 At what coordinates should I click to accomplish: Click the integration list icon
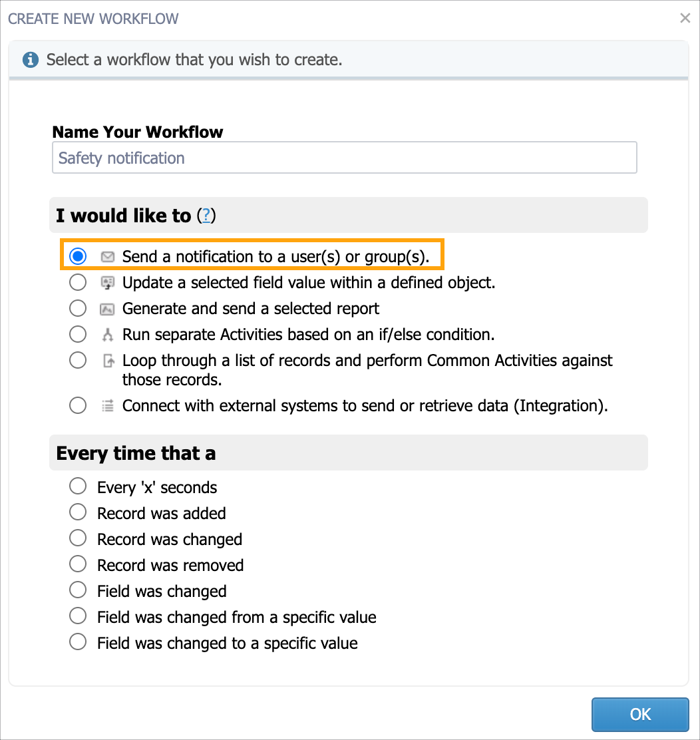pos(108,406)
